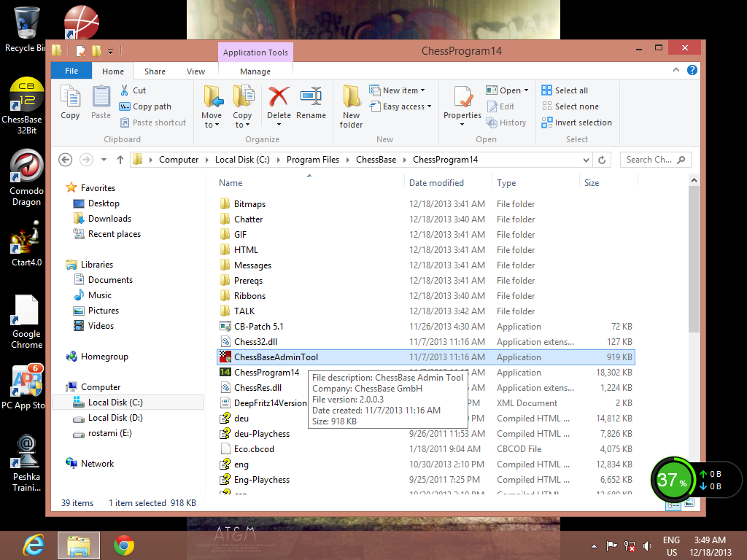
Task: Click Edit in the Open group
Action: (500, 106)
